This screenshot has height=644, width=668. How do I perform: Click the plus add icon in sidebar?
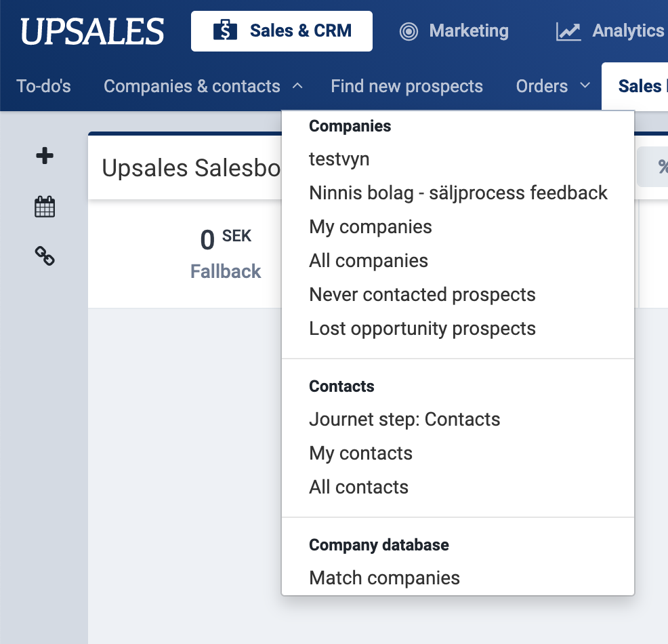45,155
